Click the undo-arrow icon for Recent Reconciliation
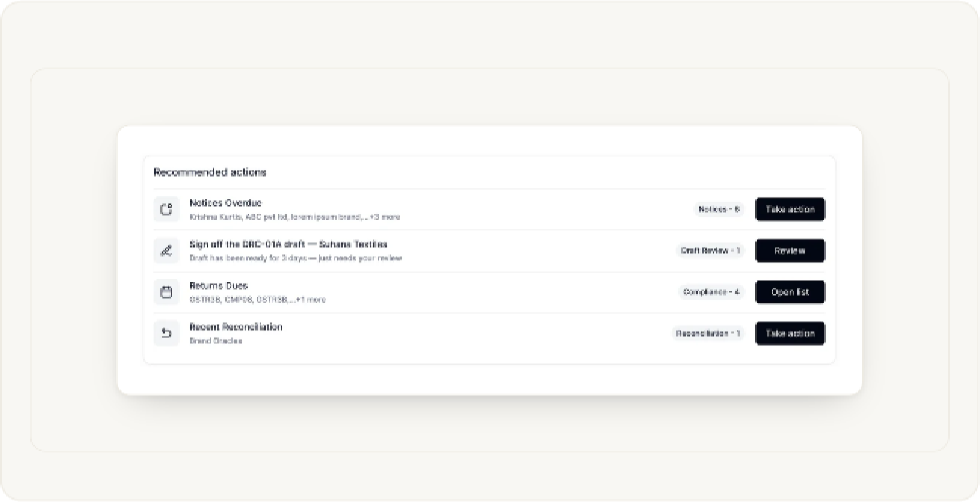 (x=166, y=334)
